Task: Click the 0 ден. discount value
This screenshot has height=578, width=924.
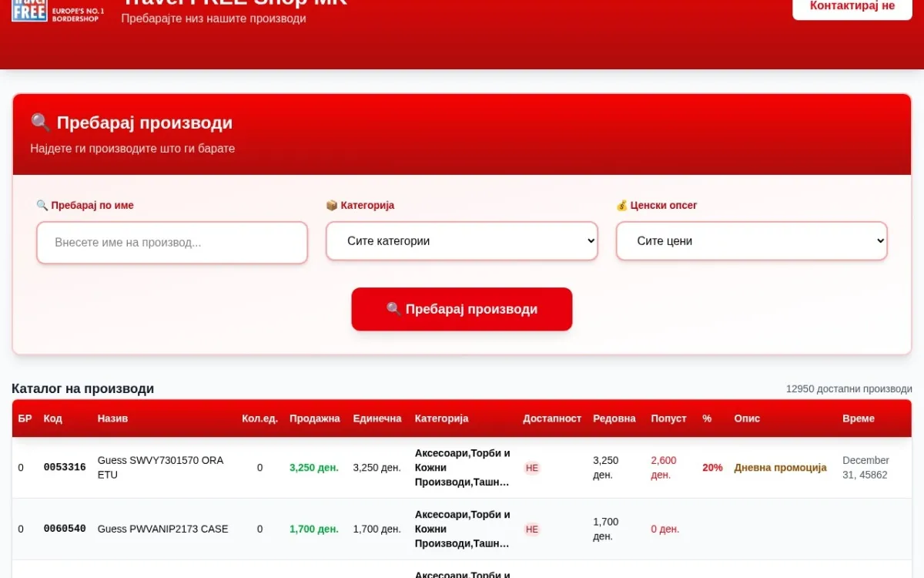Action: (x=665, y=529)
